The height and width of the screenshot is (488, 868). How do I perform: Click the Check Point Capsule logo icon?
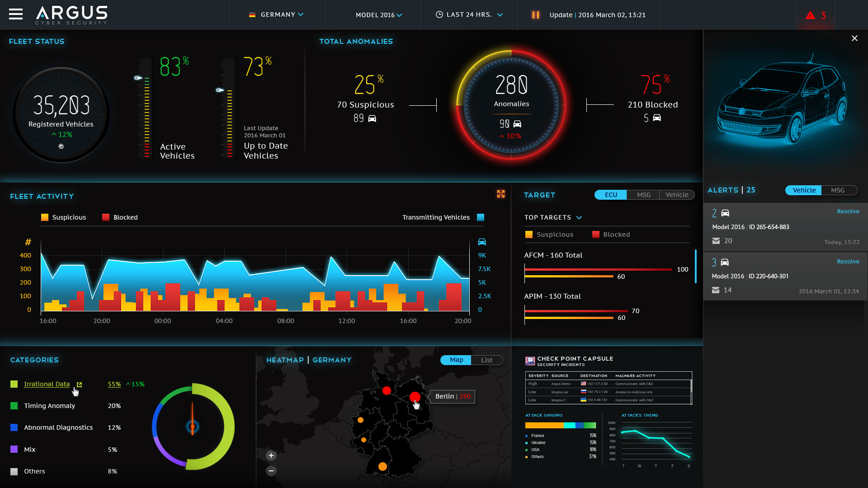530,361
